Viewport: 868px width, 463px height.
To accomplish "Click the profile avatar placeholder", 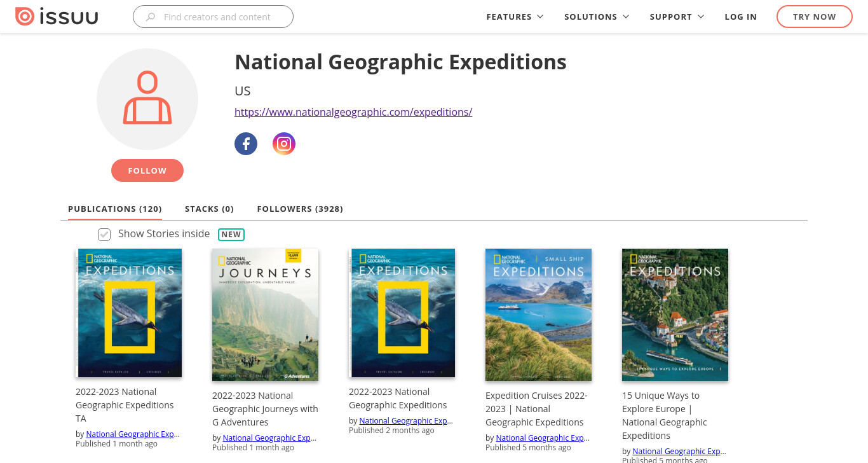I will tap(147, 99).
